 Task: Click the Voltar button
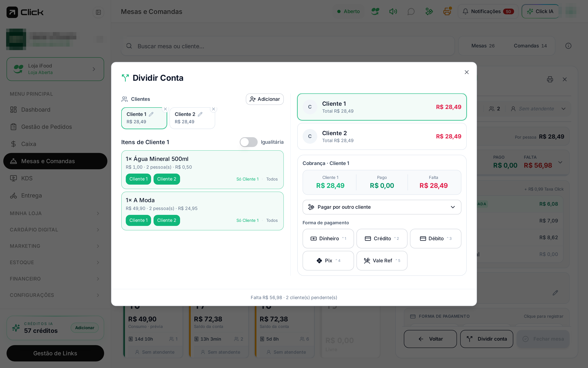point(430,339)
